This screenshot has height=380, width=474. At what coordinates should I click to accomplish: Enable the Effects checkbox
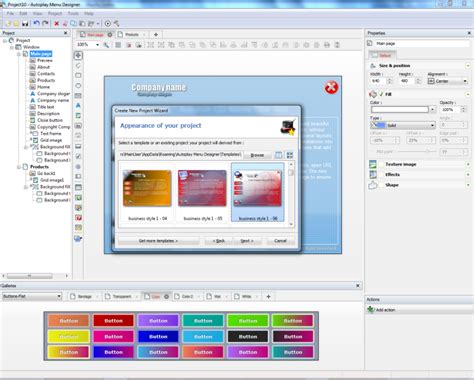click(381, 175)
